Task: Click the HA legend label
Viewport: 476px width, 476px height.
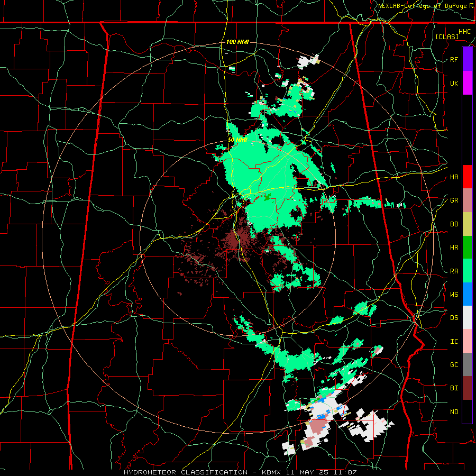Action: pos(454,177)
